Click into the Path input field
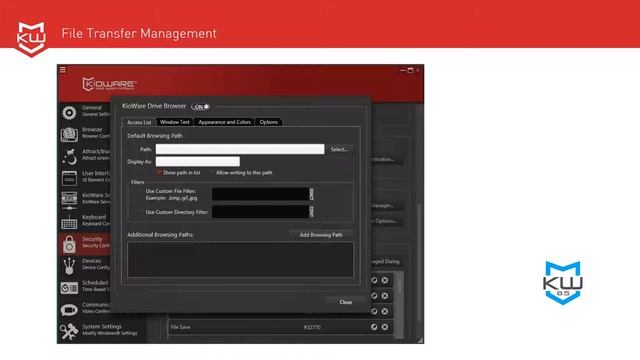 click(x=240, y=149)
